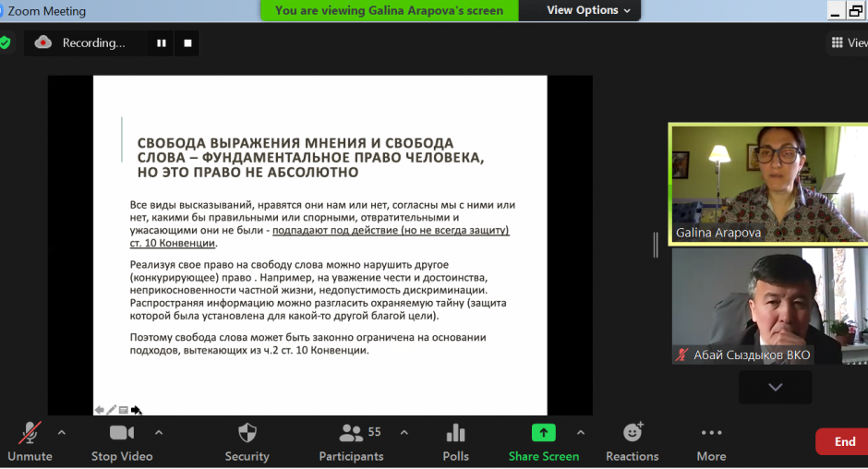Select Galina Arapova's video thumbnail
Viewport: 868px width, 469px height.
pos(768,184)
